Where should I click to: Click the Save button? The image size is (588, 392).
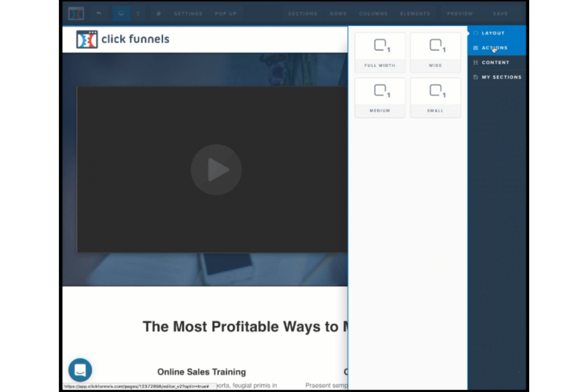[x=500, y=13]
